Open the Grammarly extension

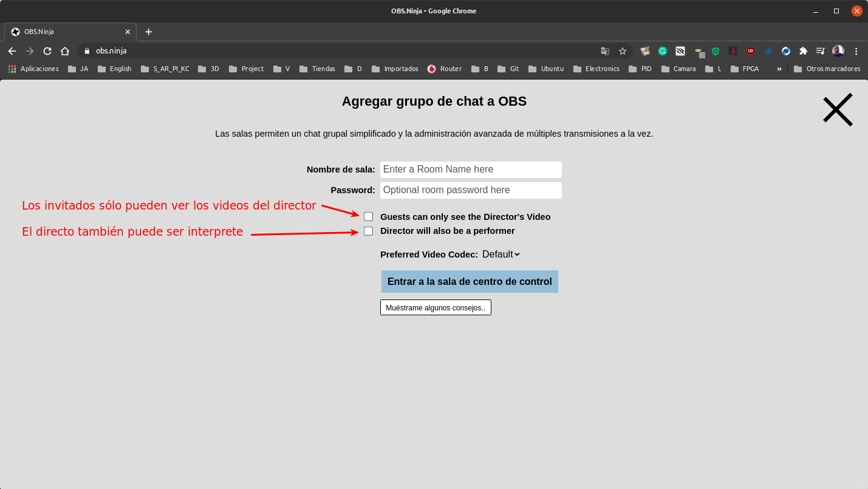(x=663, y=51)
